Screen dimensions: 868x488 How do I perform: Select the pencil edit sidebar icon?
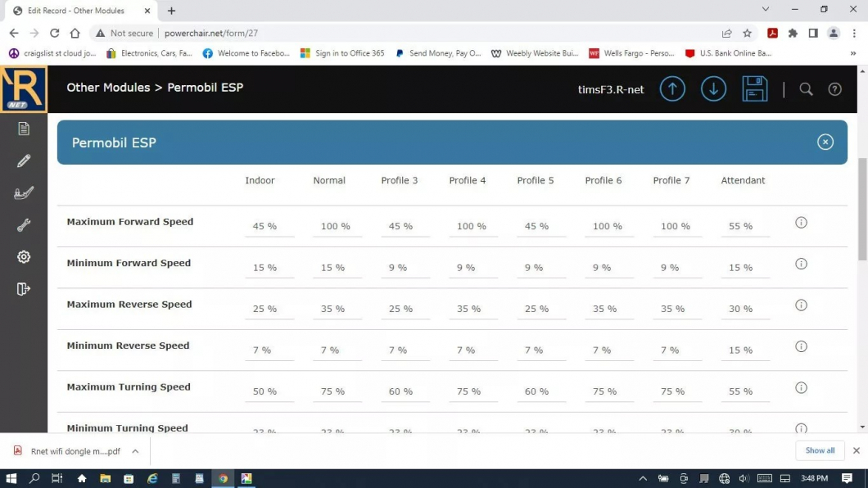[x=23, y=160]
